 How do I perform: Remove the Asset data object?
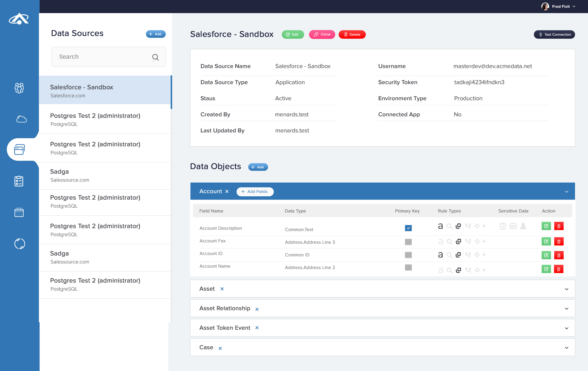222,289
